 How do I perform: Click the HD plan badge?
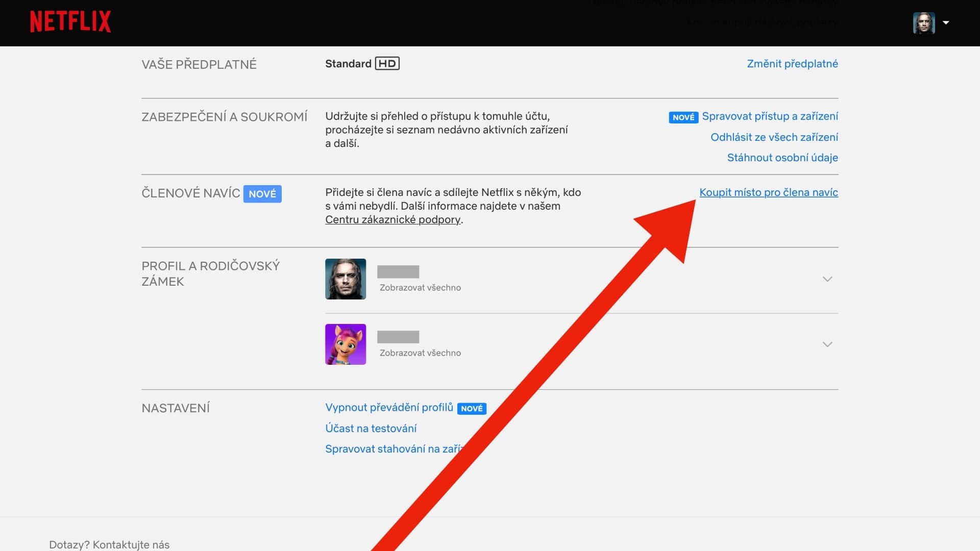(387, 64)
